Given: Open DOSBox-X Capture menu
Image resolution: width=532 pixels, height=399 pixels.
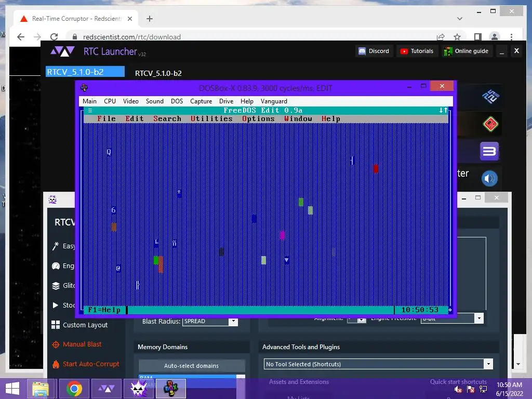Looking at the screenshot, I should coord(201,101).
